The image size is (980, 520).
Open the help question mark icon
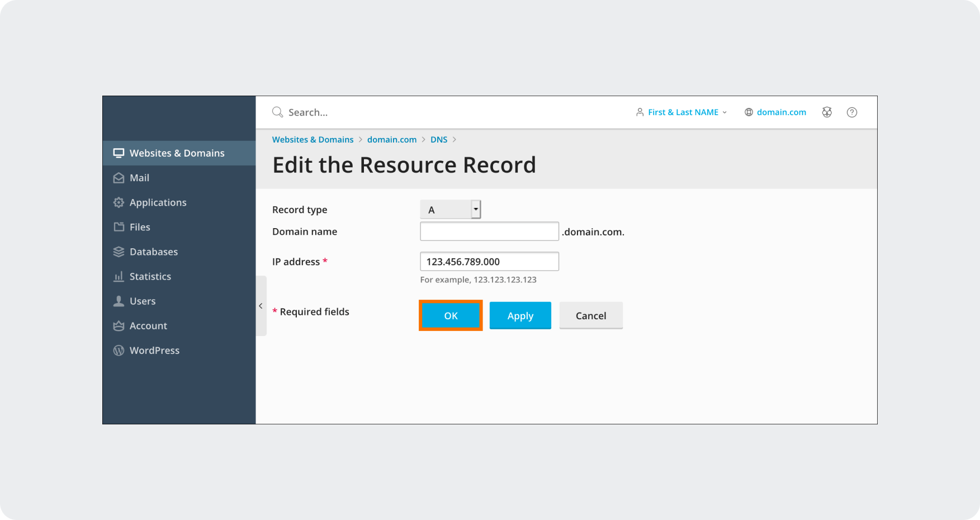[851, 112]
